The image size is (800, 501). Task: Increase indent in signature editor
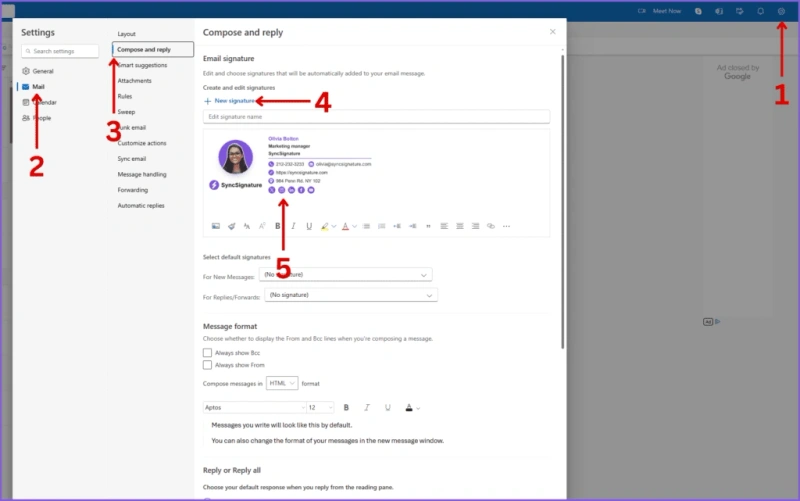click(413, 226)
